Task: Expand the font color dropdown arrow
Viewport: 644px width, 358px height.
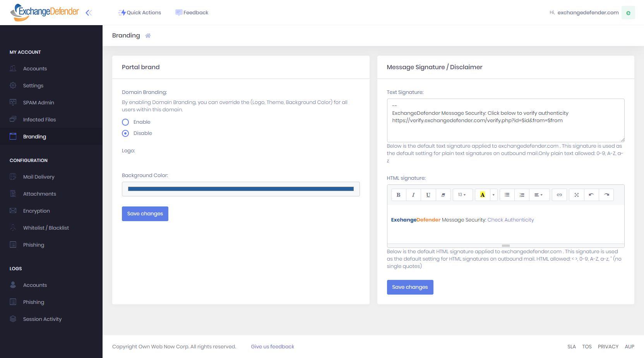Action: point(493,195)
